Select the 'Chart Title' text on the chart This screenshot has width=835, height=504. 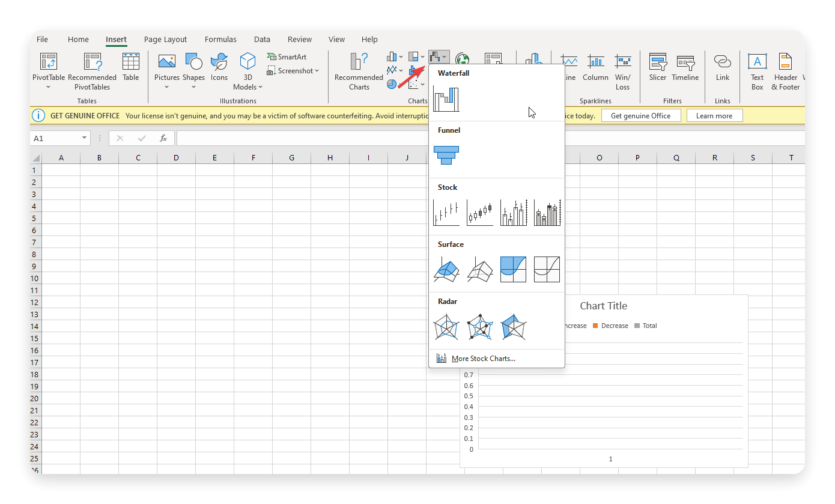tap(603, 306)
